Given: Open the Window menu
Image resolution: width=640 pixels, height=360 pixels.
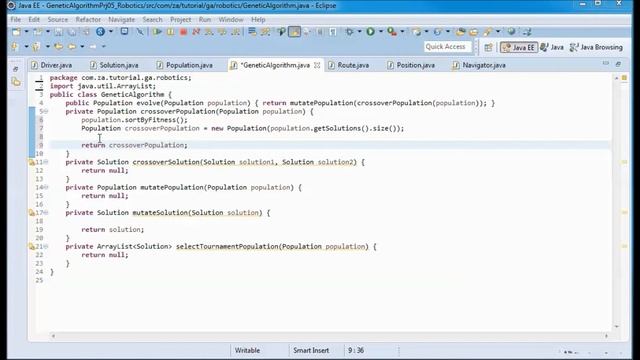Looking at the screenshot, I should 231,20.
